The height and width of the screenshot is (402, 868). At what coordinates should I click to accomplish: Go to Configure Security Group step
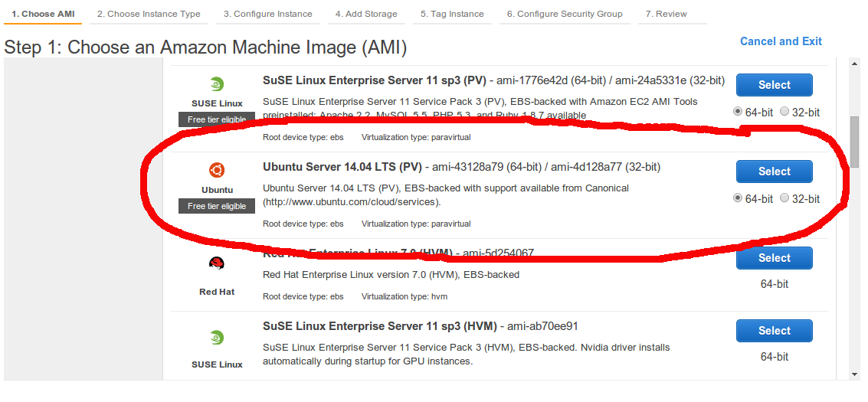pyautogui.click(x=565, y=14)
